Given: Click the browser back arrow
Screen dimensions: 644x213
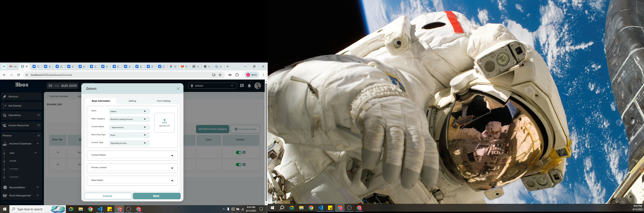Looking at the screenshot, I should (4, 75).
